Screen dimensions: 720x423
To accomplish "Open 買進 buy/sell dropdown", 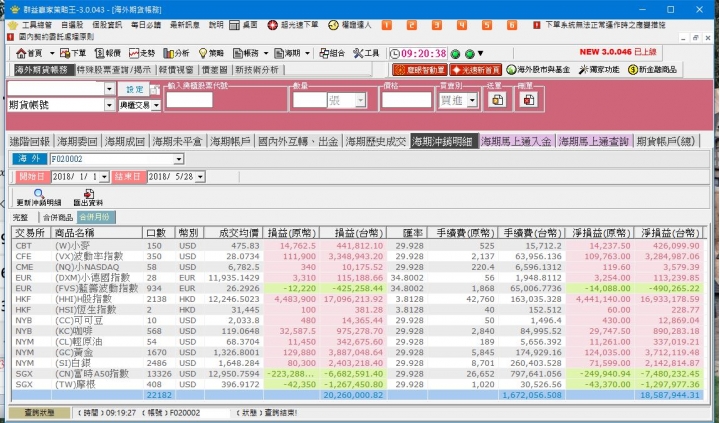I will coord(472,100).
